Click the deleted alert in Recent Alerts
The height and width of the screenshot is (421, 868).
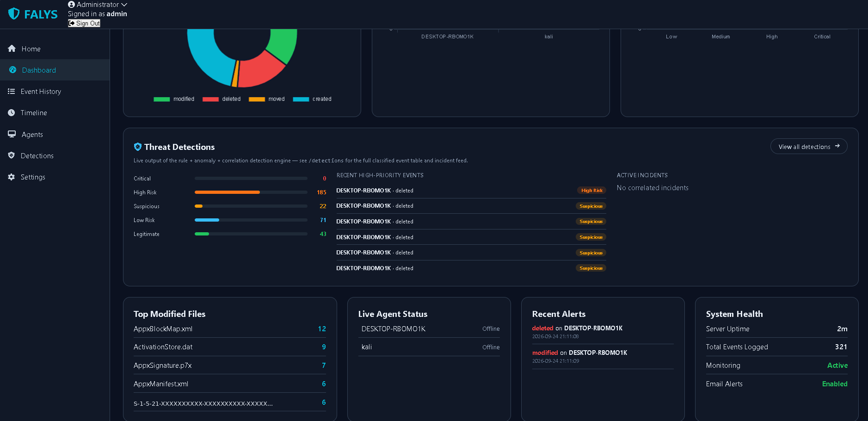603,332
